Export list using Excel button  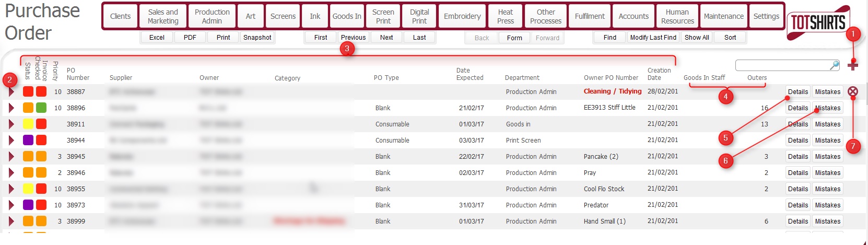coord(157,38)
